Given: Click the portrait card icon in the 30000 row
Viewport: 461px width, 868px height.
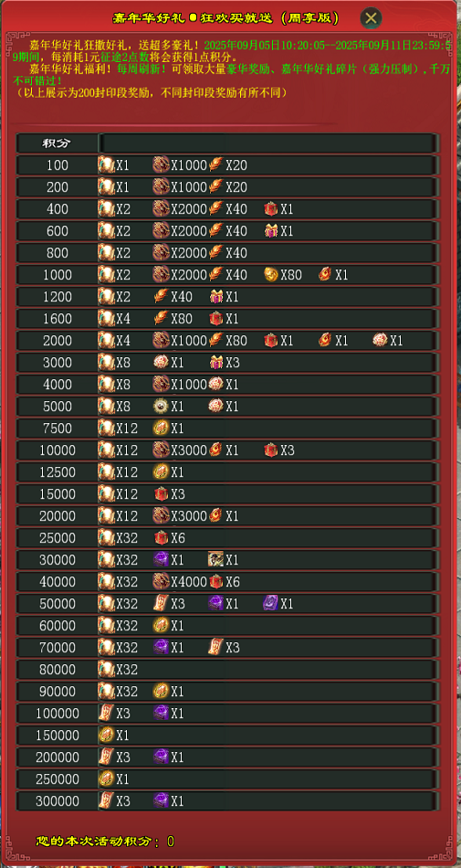Looking at the screenshot, I should [215, 560].
